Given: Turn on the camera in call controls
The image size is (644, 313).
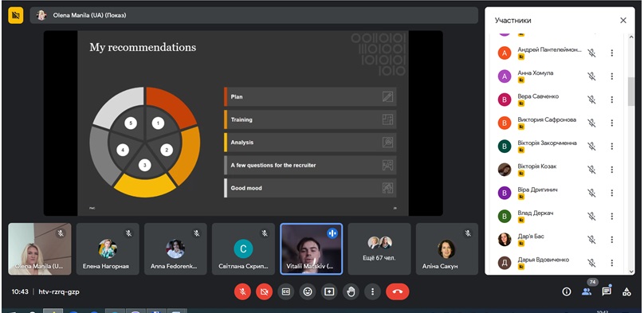Looking at the screenshot, I should pos(264,291).
